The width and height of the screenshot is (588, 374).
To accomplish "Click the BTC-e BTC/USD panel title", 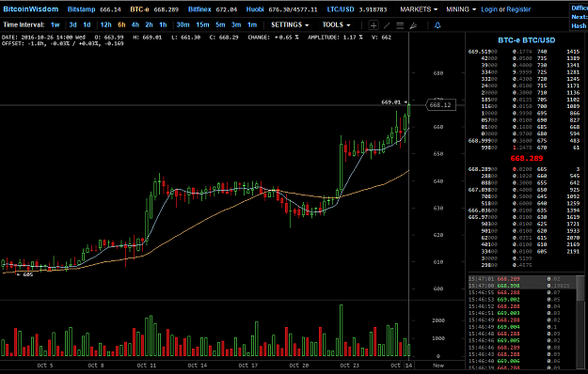I will (526, 40).
